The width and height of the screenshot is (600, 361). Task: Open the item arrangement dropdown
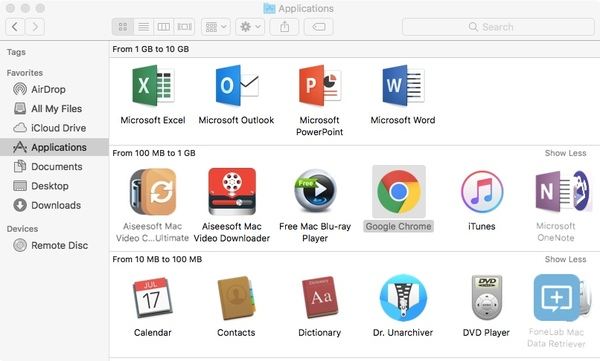click(x=216, y=27)
